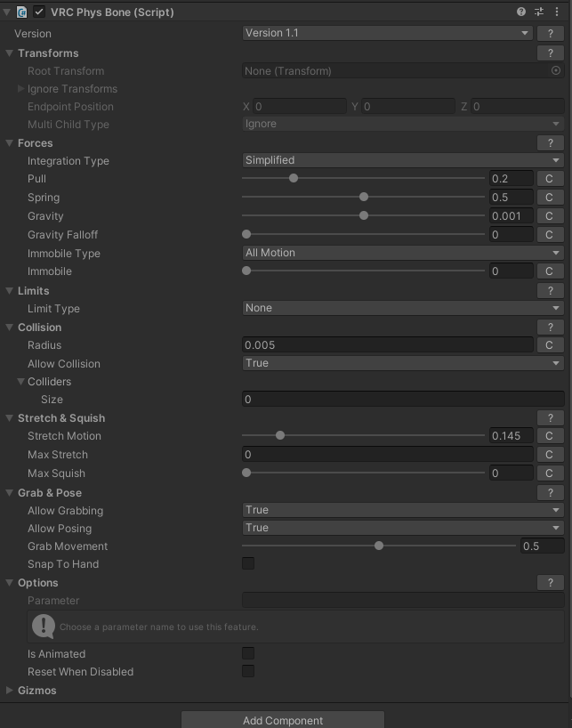Click the Options section help button

[x=550, y=583]
